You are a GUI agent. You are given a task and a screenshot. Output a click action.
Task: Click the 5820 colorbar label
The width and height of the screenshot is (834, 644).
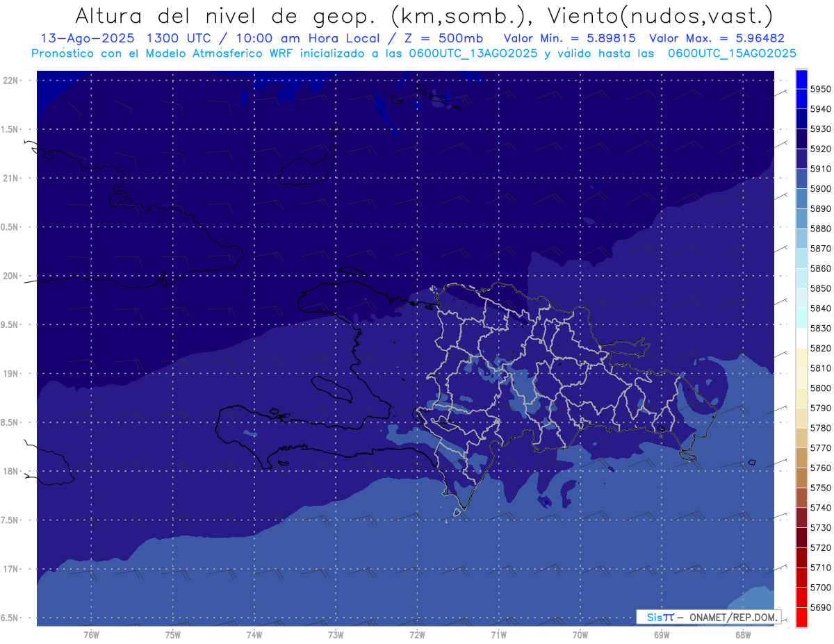(820, 348)
